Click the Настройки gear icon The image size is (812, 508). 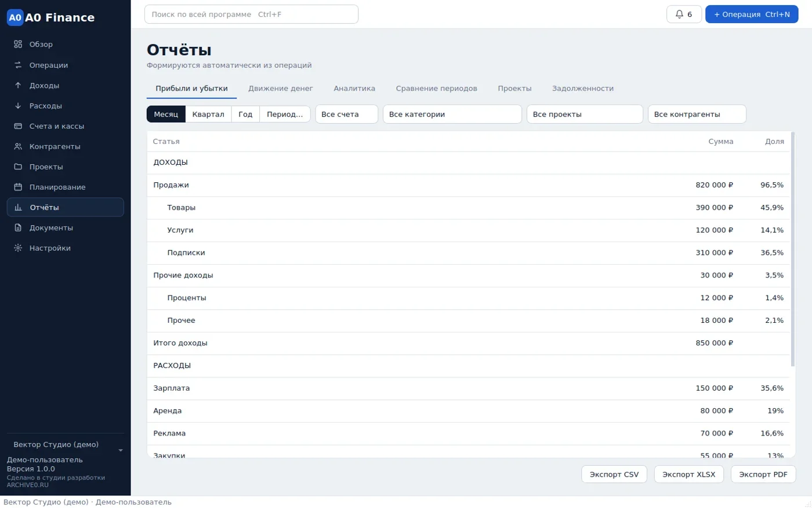(18, 248)
